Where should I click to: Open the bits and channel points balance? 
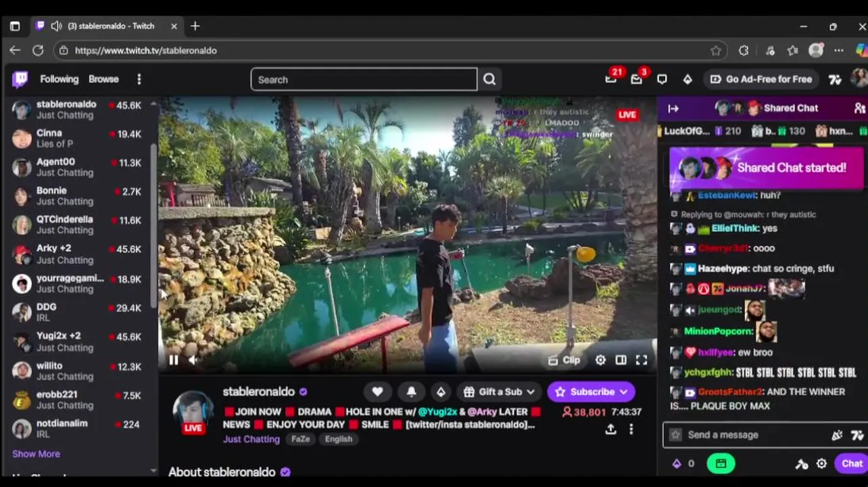coord(683,463)
